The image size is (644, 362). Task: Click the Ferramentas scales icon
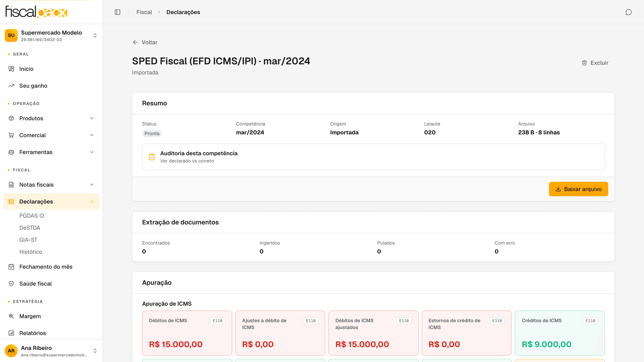(11, 152)
